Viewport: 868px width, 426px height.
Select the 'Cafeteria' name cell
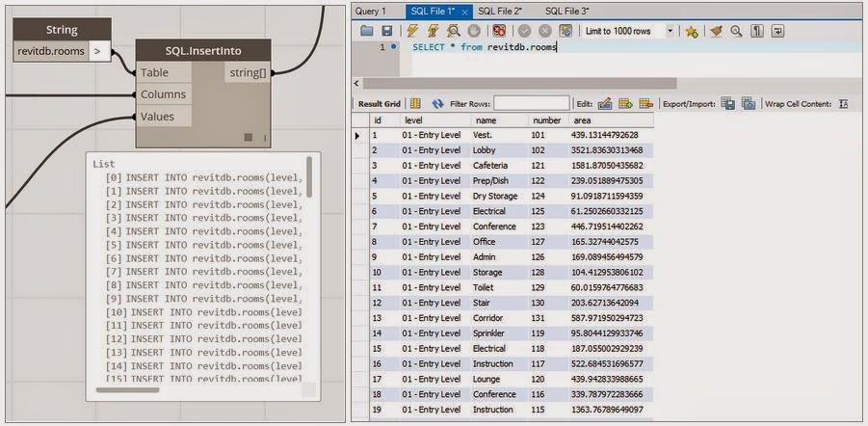click(500, 166)
